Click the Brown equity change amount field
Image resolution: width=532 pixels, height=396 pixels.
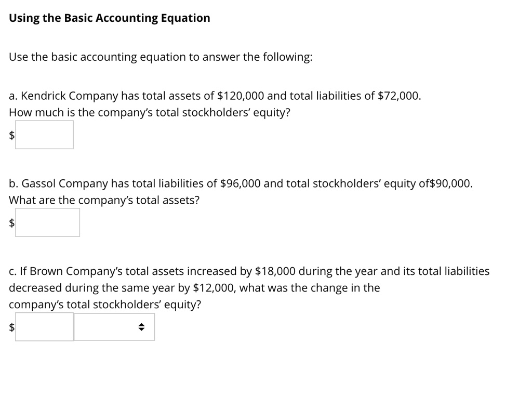(44, 327)
